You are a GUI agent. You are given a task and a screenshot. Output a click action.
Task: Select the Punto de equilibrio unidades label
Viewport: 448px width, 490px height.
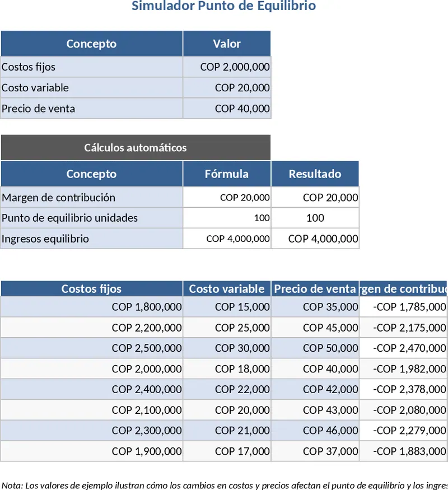69,218
